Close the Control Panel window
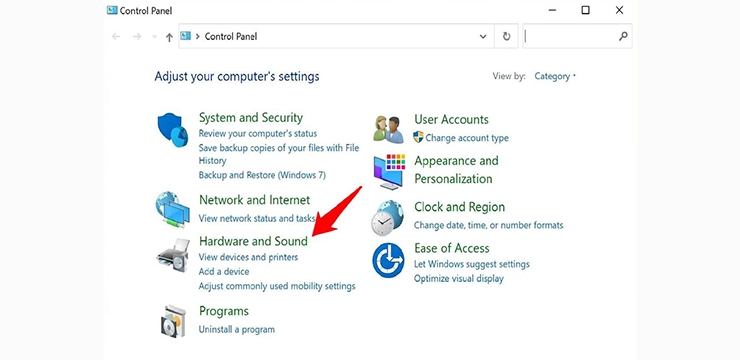The image size is (740, 360). click(x=620, y=10)
